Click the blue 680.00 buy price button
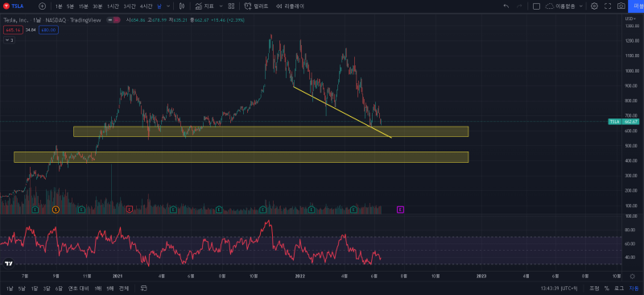Image resolution: width=644 pixels, height=295 pixels. 48,30
